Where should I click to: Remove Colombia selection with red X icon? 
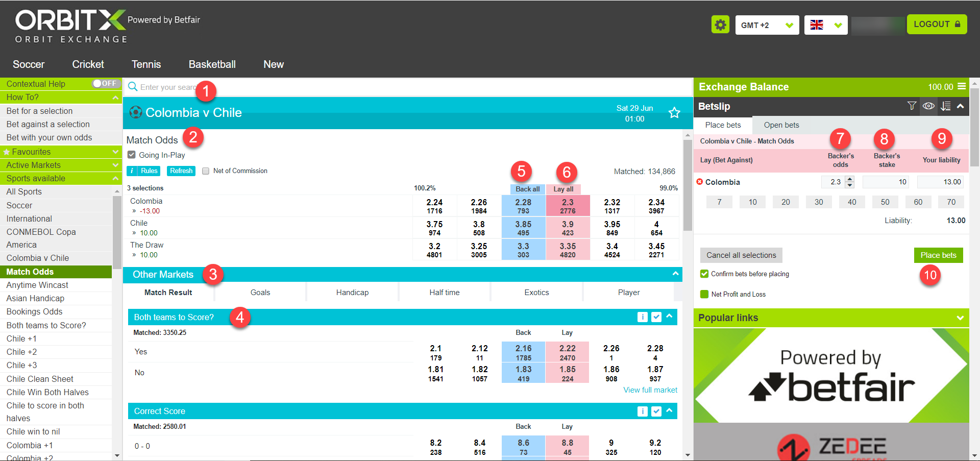[700, 182]
